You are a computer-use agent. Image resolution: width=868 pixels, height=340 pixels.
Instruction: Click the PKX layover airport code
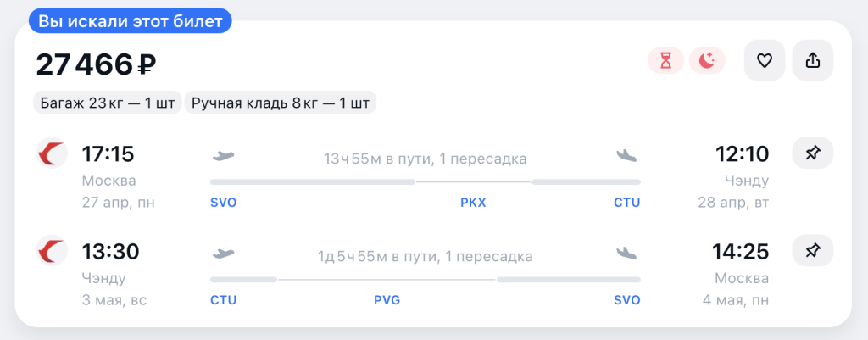[473, 203]
